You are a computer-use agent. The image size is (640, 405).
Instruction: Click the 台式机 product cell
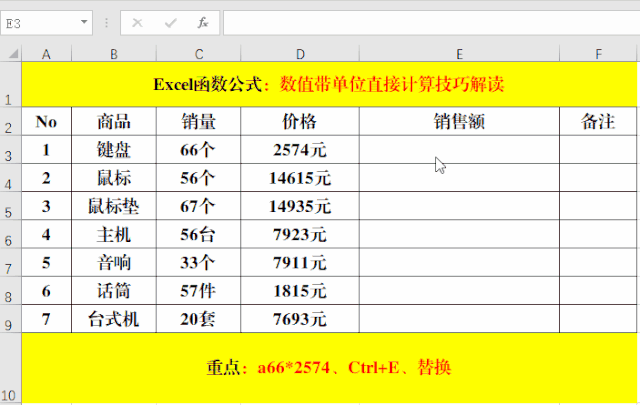click(114, 320)
